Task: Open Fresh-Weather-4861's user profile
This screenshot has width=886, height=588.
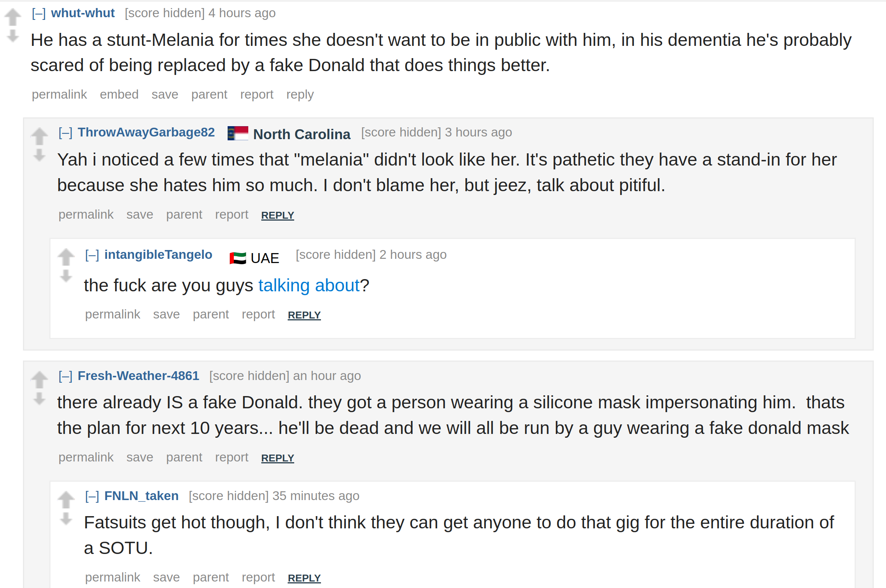Action: tap(138, 376)
